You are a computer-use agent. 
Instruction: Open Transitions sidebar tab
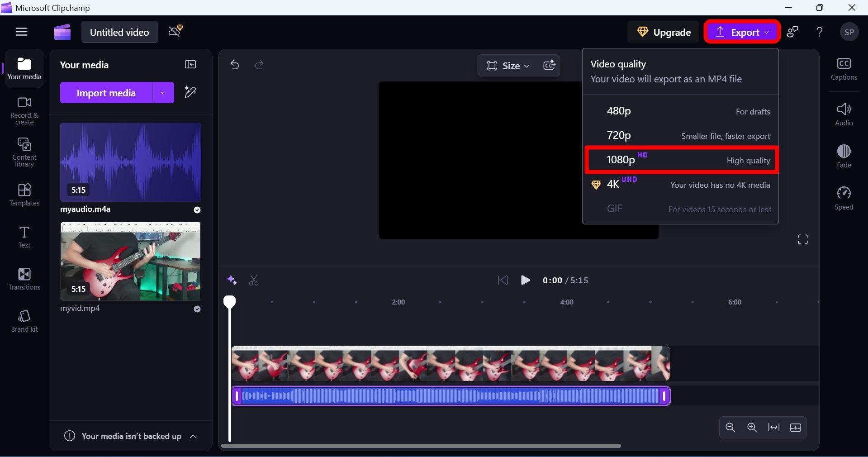(x=24, y=279)
